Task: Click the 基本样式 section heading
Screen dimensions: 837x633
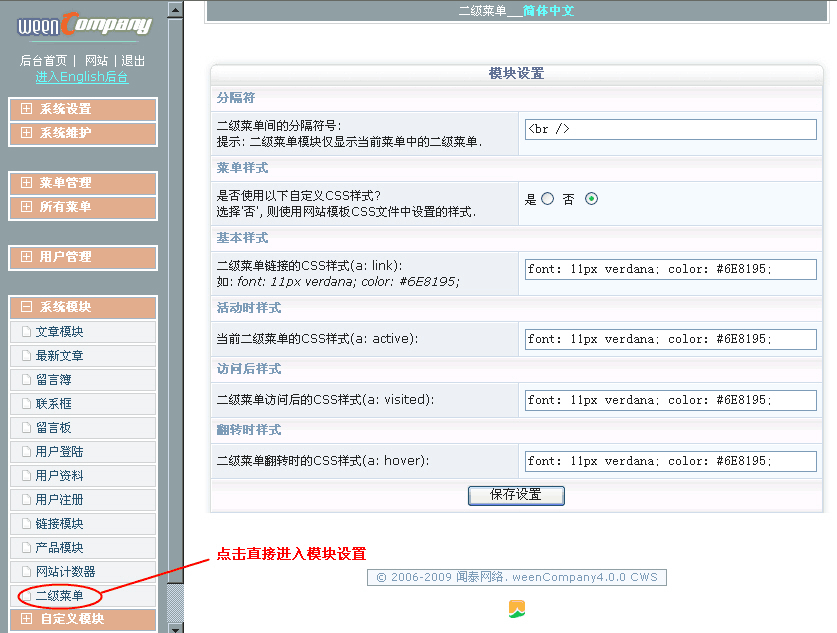Action: coord(242,238)
